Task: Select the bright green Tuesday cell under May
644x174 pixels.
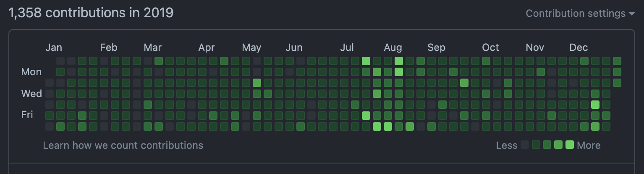Action: (257, 83)
